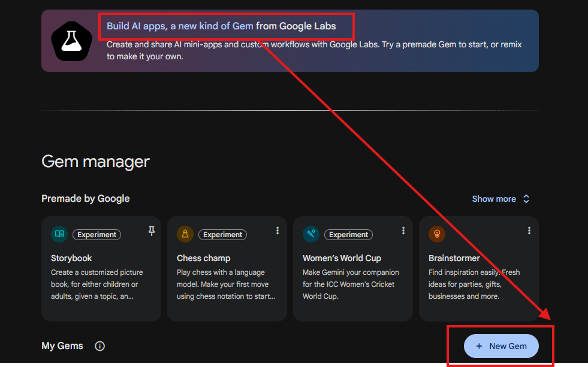Click the Chess champ description text
The width and height of the screenshot is (588, 367).
pyautogui.click(x=226, y=284)
